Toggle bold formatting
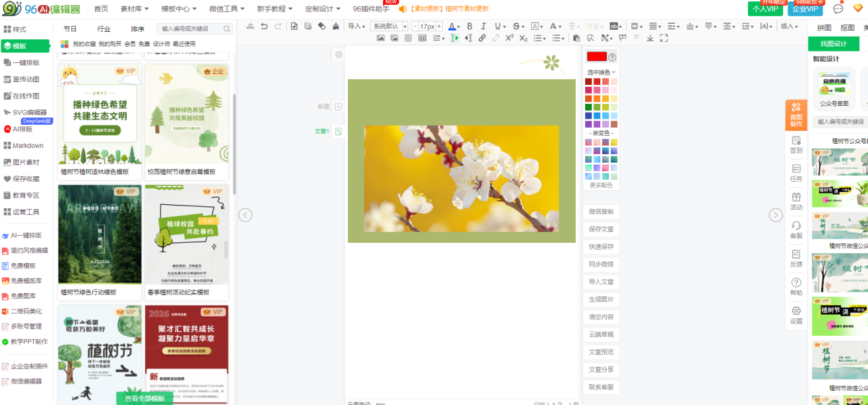Viewport: 868px width, 405px height. click(x=469, y=26)
